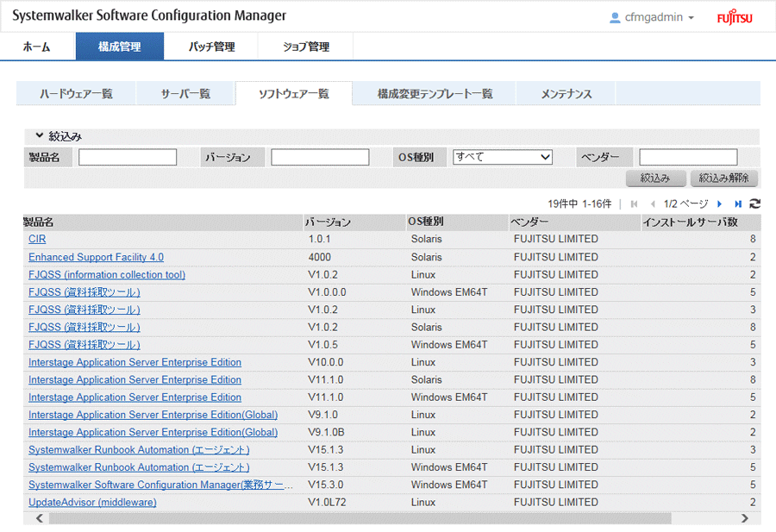
Task: Open the ホーム tab
Action: pos(36,47)
